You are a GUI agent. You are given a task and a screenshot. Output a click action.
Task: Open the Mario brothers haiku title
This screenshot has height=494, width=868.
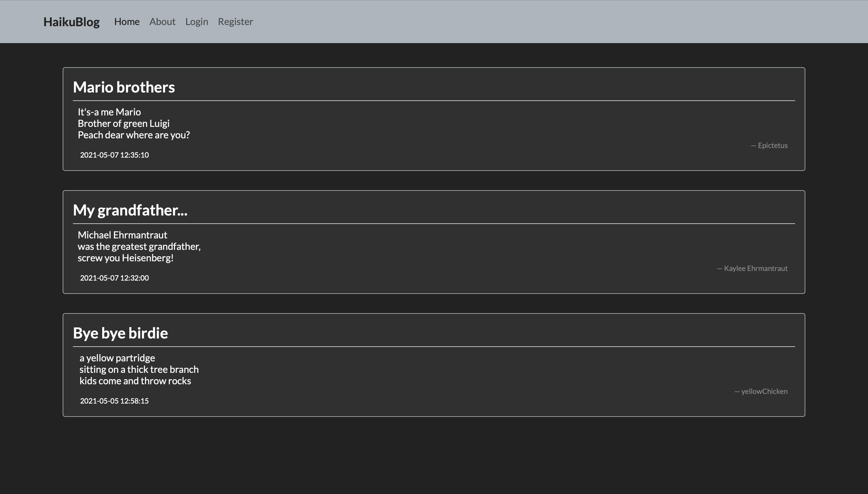pos(124,87)
